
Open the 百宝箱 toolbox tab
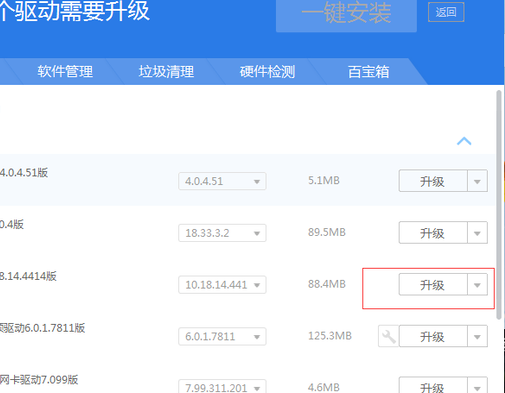tap(368, 72)
